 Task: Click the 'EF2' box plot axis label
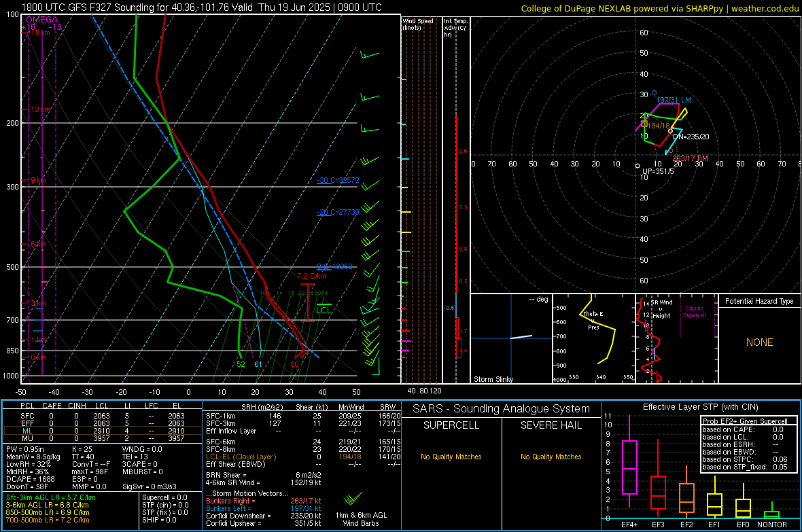click(686, 525)
